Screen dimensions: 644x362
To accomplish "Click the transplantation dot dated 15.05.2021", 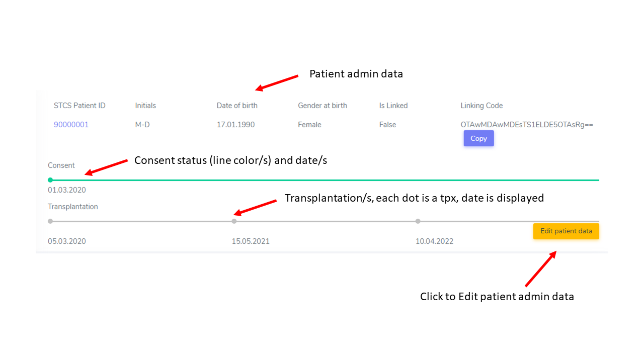I will (234, 221).
